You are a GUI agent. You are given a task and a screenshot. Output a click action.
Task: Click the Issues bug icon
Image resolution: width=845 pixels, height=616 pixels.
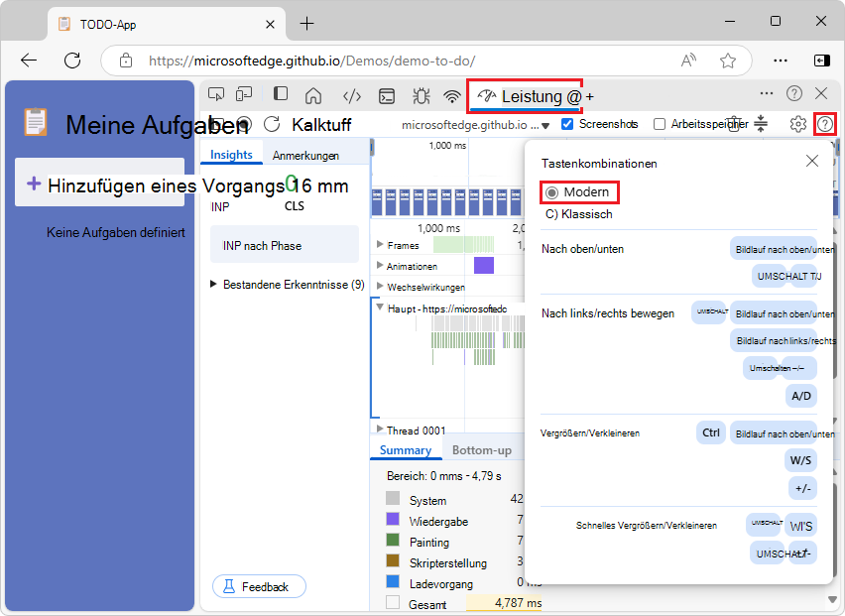(421, 94)
